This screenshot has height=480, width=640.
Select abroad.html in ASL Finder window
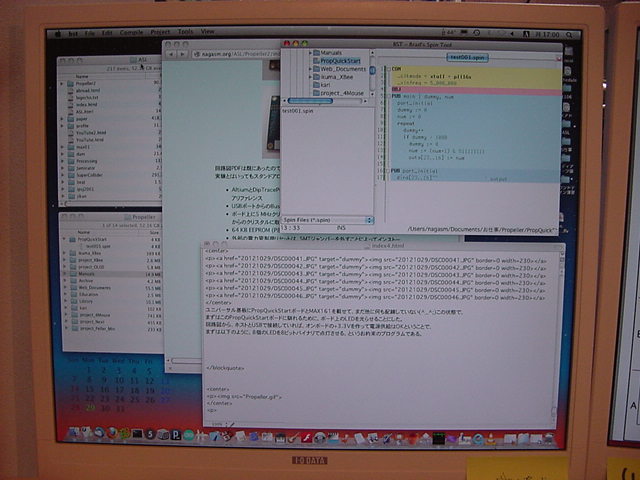pyautogui.click(x=87, y=90)
